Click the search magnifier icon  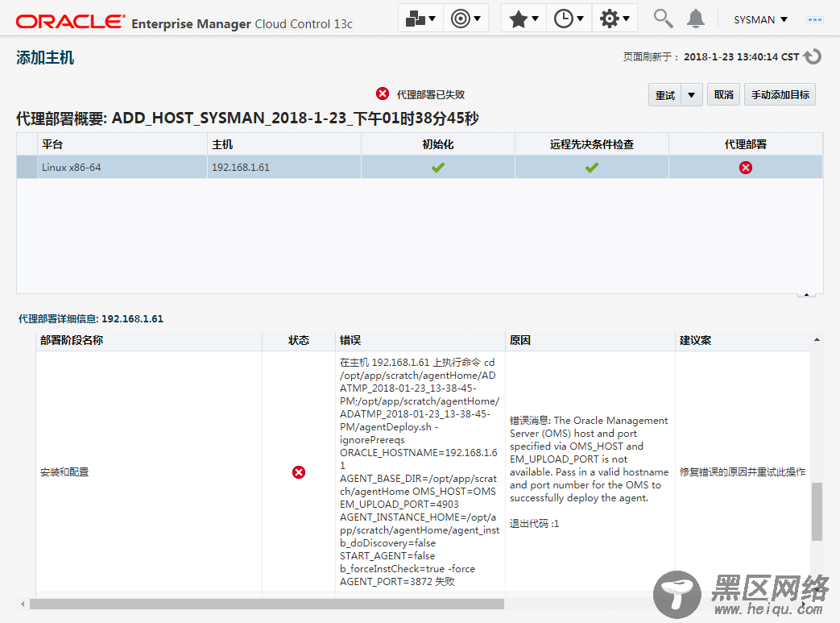[x=663, y=19]
